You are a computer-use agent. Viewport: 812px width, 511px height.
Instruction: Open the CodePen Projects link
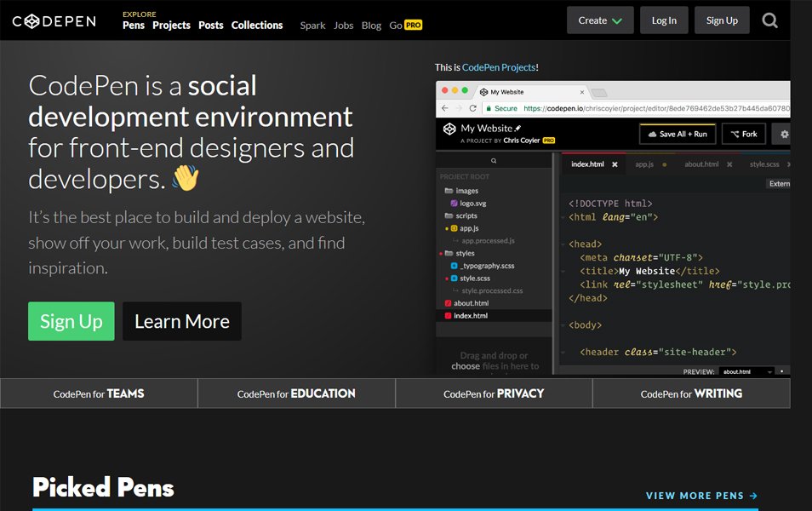tap(499, 67)
